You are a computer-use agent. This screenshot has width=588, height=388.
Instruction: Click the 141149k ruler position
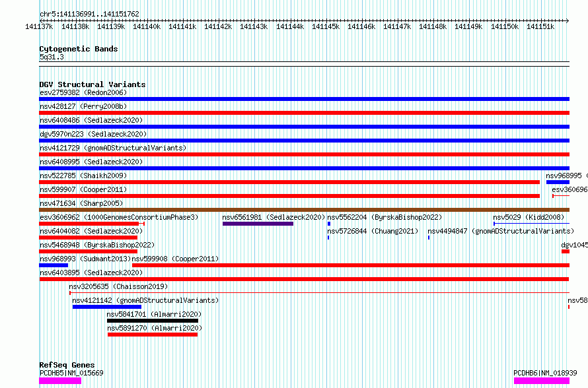tap(468, 26)
